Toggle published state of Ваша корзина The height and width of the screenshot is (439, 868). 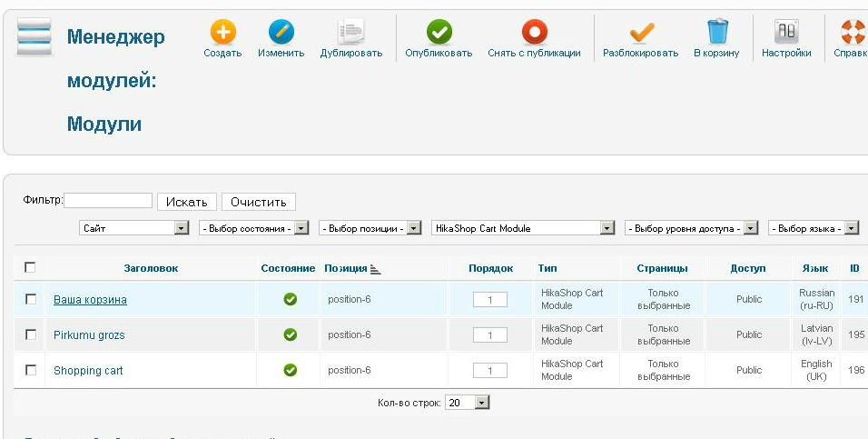coord(290,299)
